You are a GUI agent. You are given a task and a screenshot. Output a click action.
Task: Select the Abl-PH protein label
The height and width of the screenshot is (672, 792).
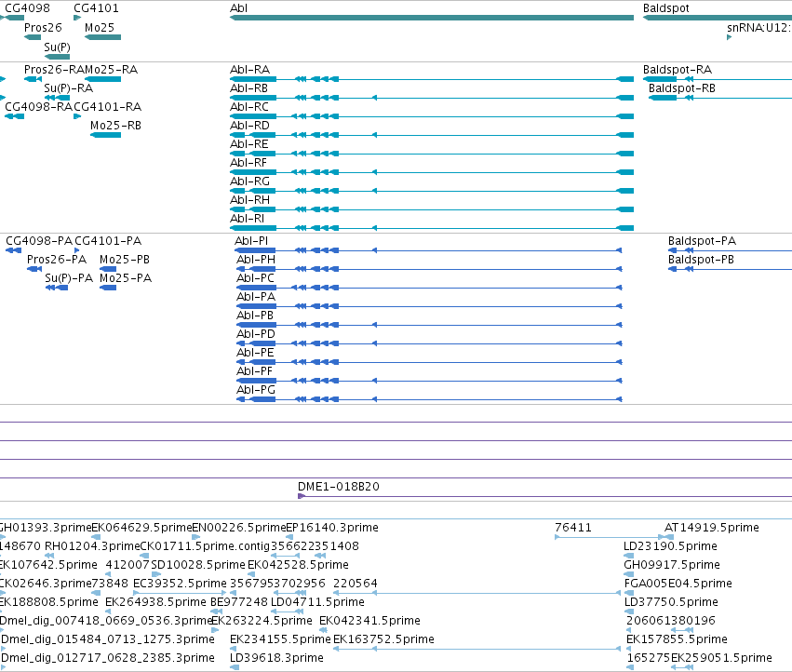point(256,260)
